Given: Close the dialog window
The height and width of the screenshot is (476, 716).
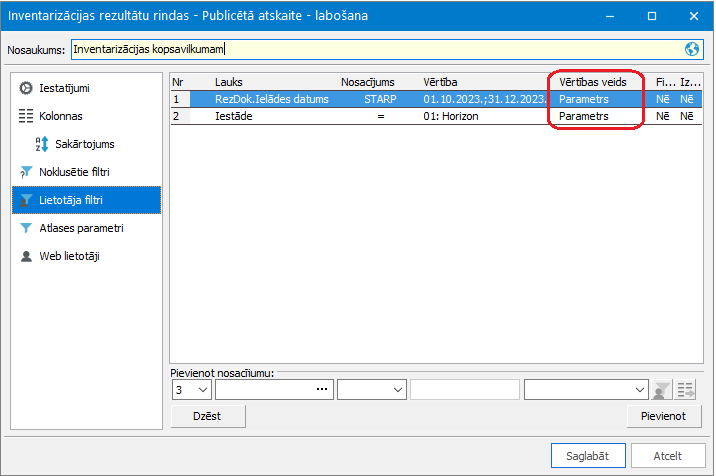Looking at the screenshot, I should 694,16.
